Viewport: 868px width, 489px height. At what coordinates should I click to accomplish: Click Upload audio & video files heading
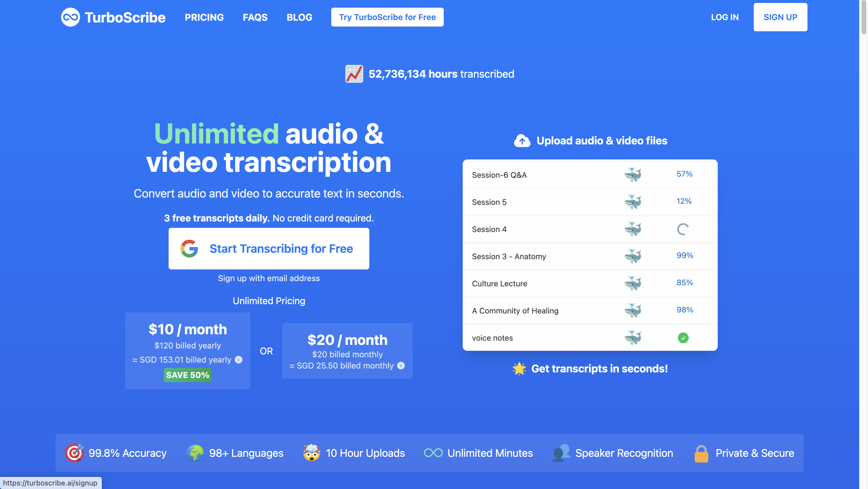tap(602, 141)
